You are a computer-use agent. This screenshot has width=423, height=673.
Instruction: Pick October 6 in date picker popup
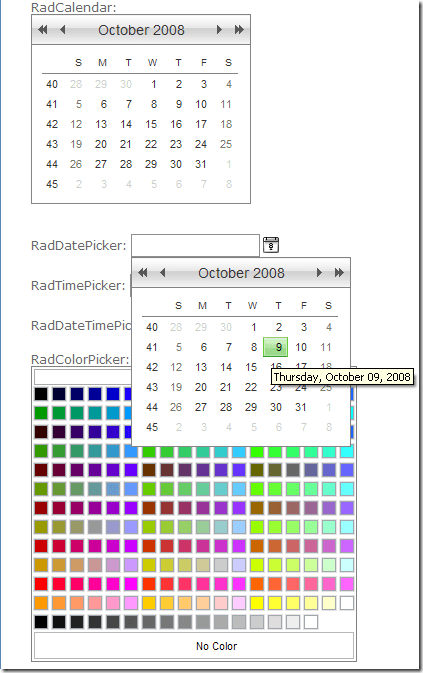[x=204, y=347]
